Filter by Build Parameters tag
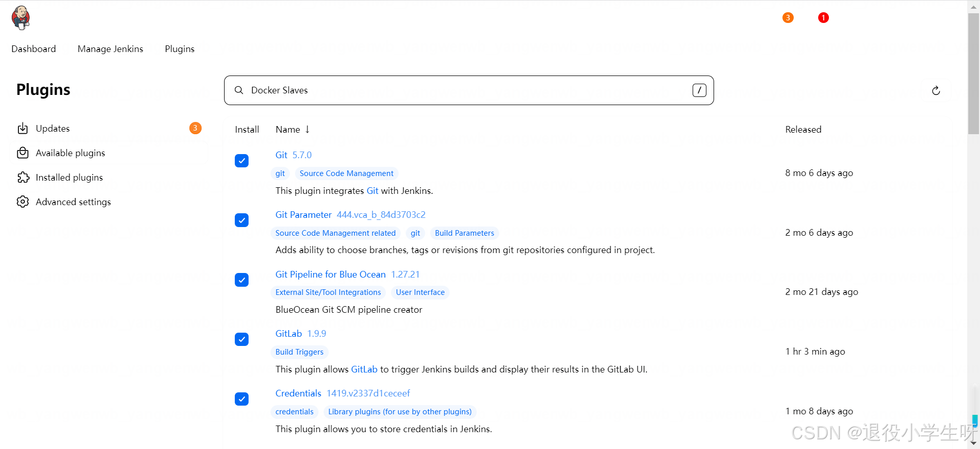 (464, 233)
